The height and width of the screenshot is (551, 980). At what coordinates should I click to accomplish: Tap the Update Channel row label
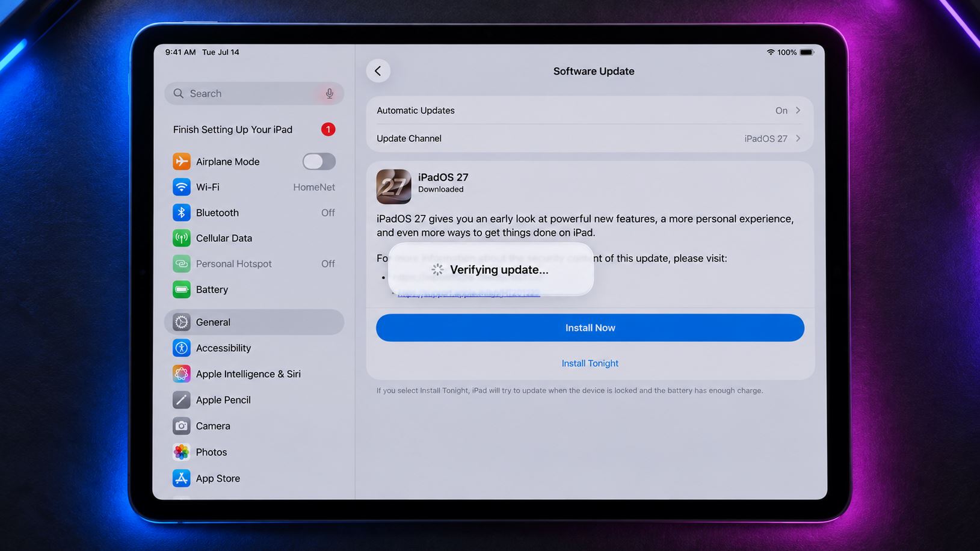(x=409, y=138)
